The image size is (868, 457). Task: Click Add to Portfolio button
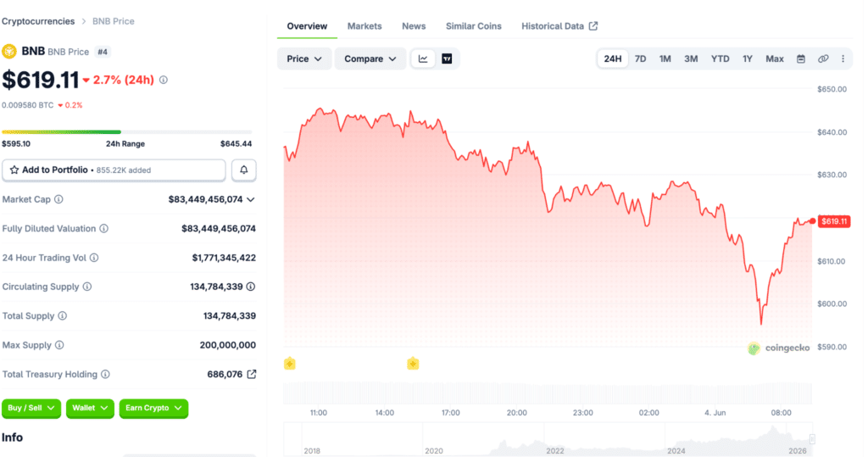[x=114, y=170]
